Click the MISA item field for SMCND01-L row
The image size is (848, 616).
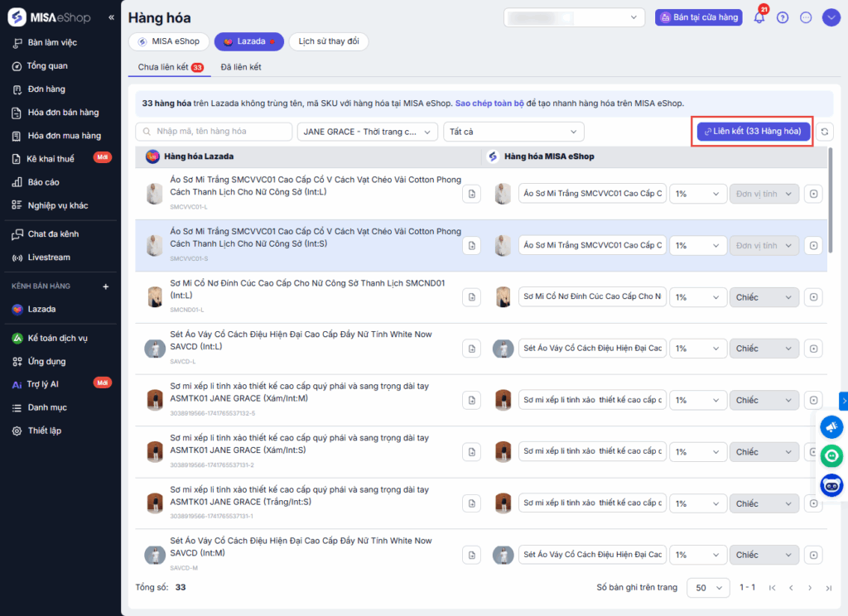pyautogui.click(x=592, y=297)
